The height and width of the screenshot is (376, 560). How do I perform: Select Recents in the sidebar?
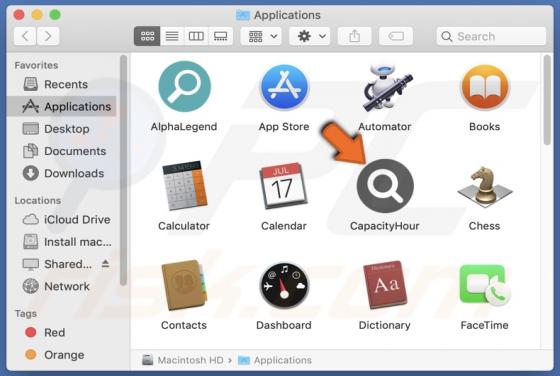tap(61, 84)
